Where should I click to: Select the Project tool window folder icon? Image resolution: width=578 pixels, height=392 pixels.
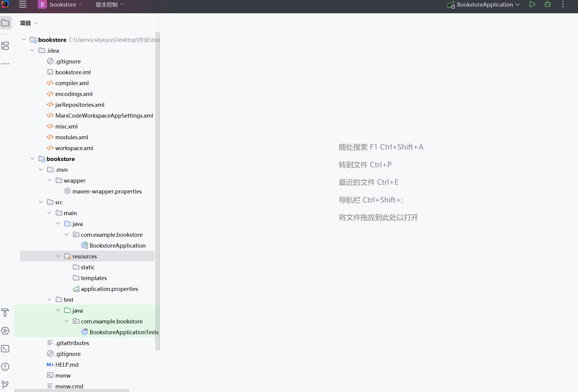pos(5,23)
